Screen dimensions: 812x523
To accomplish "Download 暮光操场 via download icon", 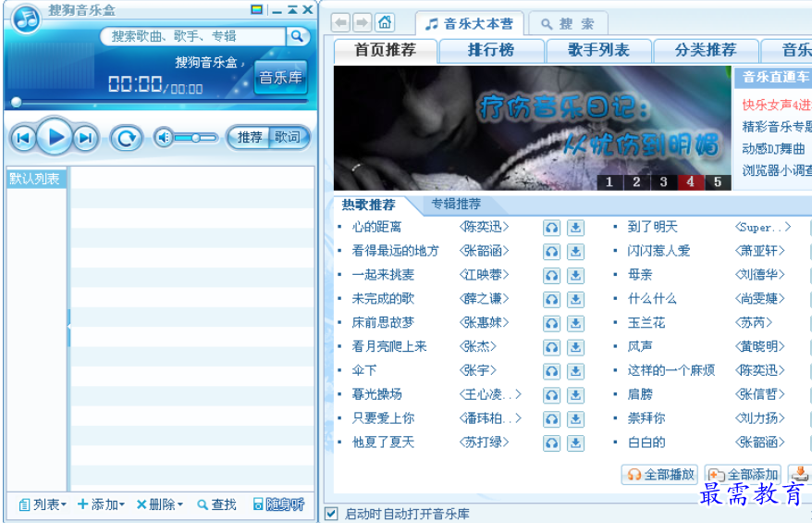I will [575, 395].
